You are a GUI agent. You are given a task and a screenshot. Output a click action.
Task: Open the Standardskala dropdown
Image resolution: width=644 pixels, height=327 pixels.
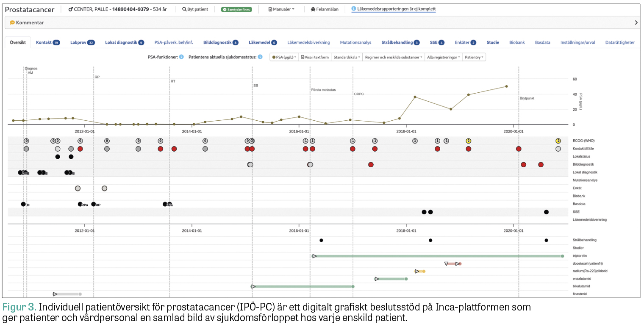347,57
